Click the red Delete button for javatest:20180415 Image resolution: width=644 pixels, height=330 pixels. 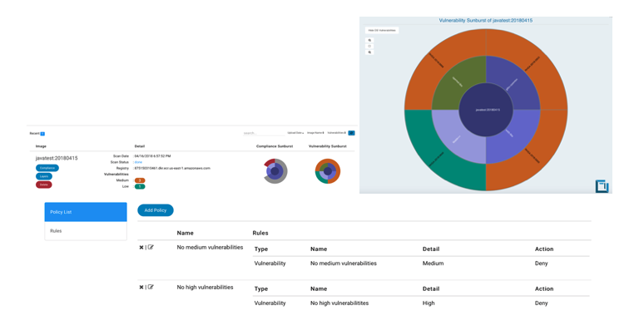[44, 185]
